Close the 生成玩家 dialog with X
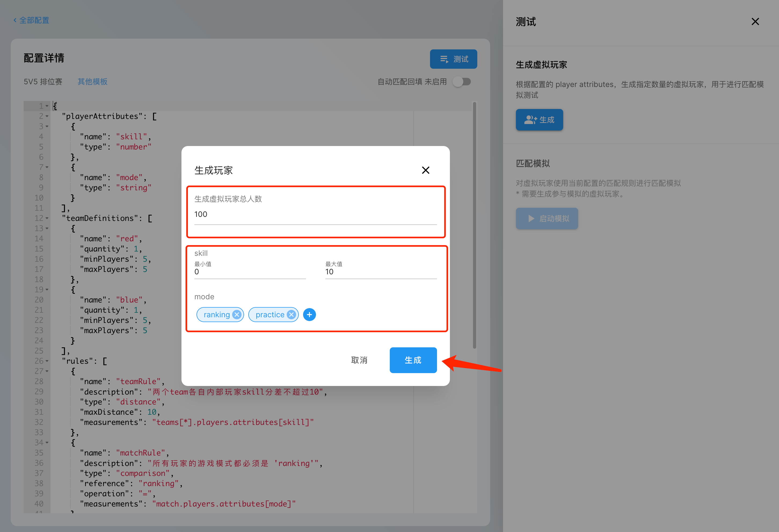Viewport: 779px width, 532px height. 425,170
